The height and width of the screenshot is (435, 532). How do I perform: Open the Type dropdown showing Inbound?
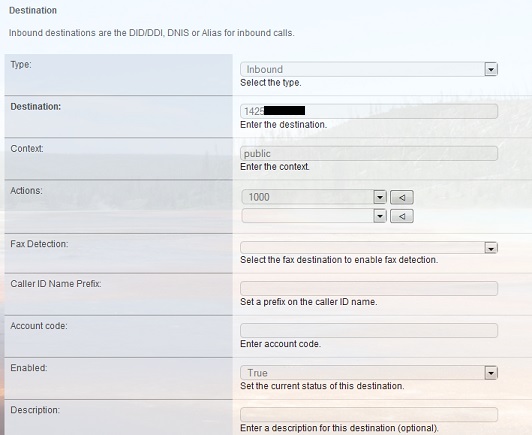[369, 69]
